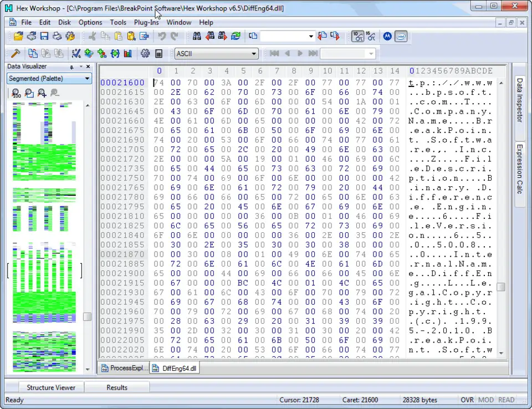Switch to Intel little-endian byte order
532x409 pixels.
[x=401, y=36]
